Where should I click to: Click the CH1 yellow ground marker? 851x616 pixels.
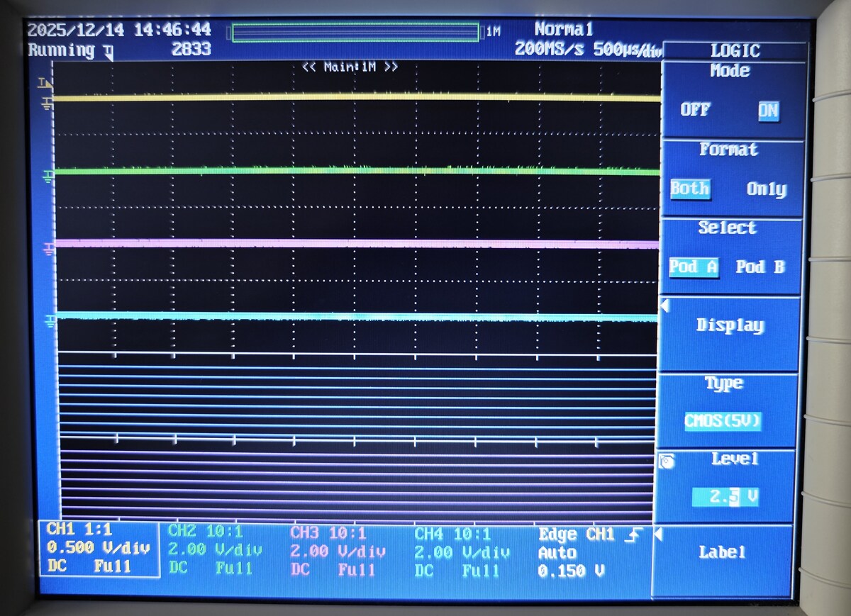click(47, 104)
